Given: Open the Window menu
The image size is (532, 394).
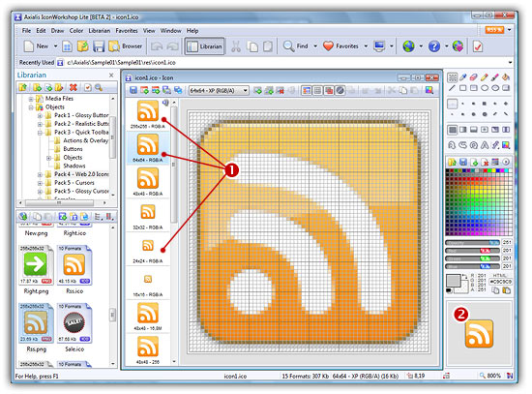Looking at the screenshot, I should [170, 31].
